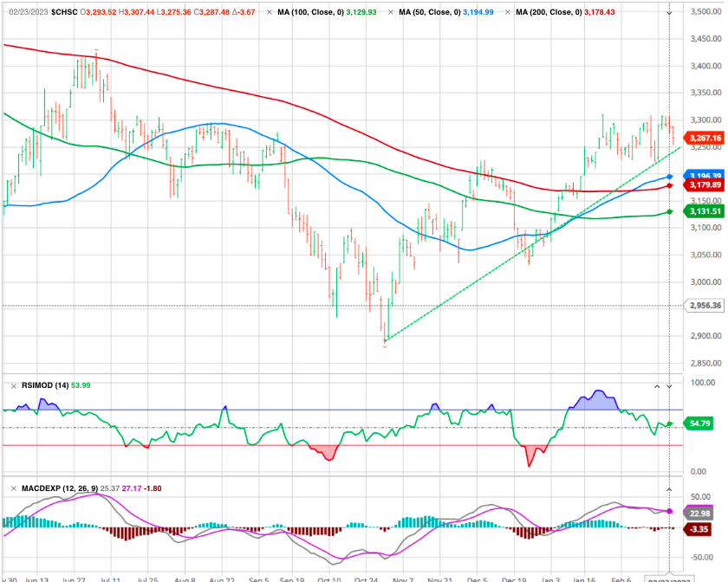Viewport: 728px width, 582px height.
Task: Move MACDEXP pane up with up chevron
Action: 669,488
